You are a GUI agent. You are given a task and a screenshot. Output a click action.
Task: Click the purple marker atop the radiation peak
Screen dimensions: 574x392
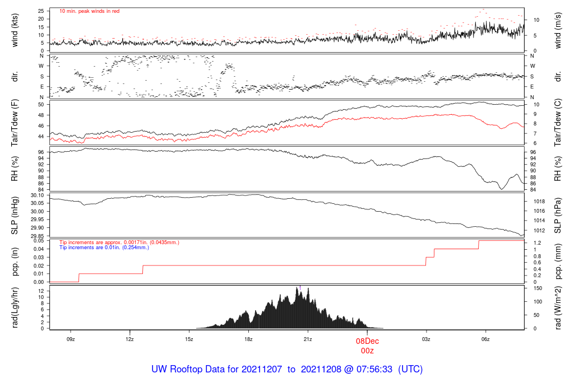[x=300, y=288]
